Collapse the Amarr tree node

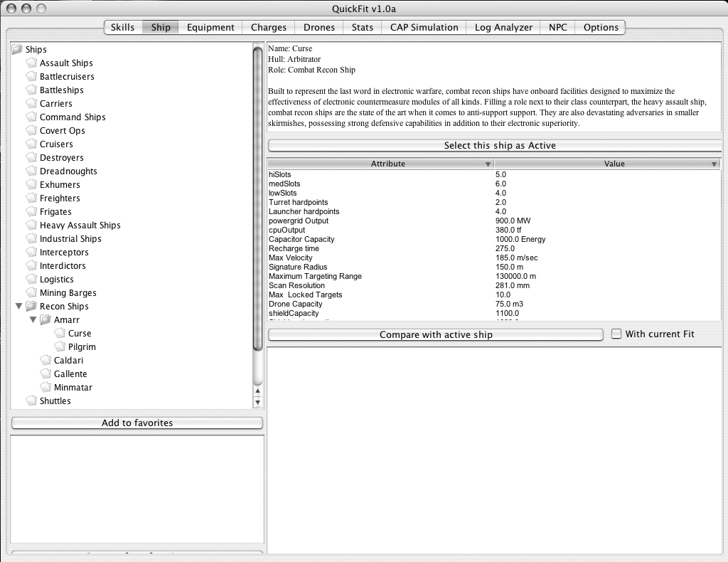33,319
